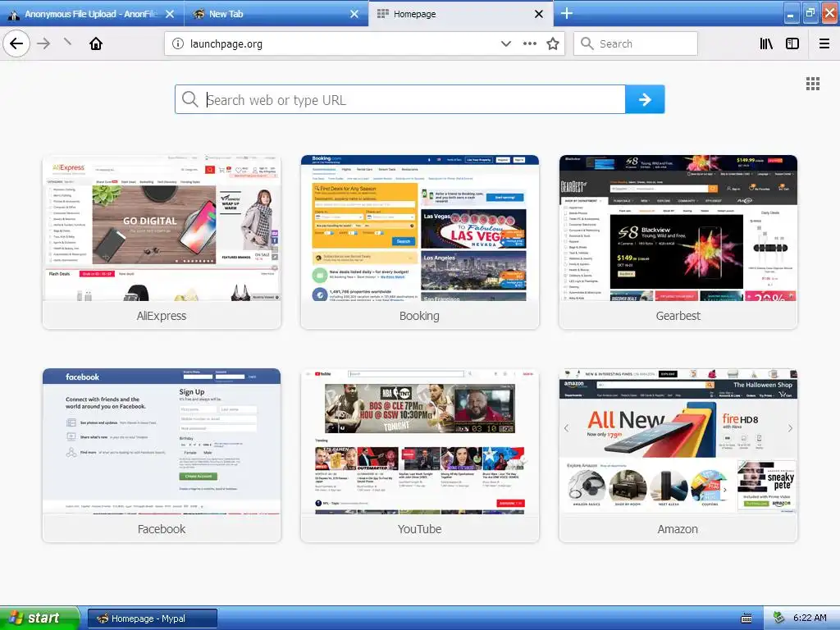Open the Windows start button
The height and width of the screenshot is (630, 840).
point(39,618)
